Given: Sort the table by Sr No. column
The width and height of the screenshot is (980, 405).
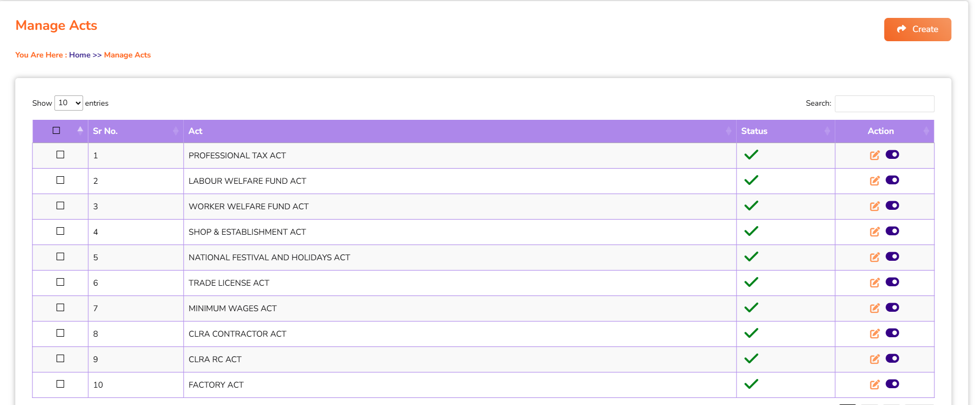Looking at the screenshot, I should (x=136, y=131).
